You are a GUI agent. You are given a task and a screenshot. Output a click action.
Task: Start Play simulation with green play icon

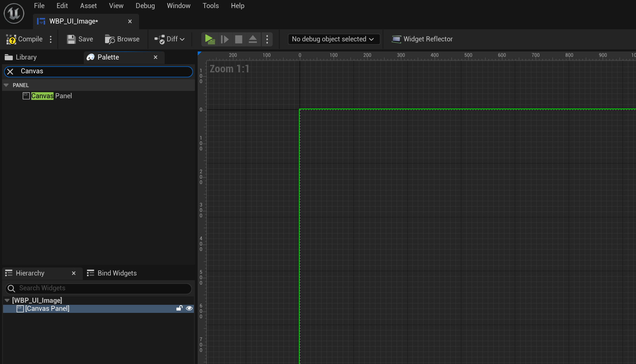210,39
